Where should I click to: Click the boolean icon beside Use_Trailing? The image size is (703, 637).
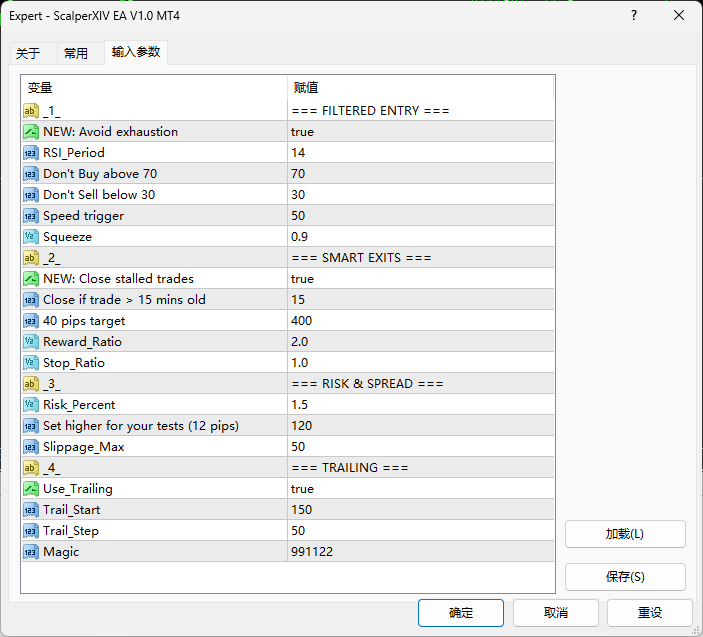(31, 488)
